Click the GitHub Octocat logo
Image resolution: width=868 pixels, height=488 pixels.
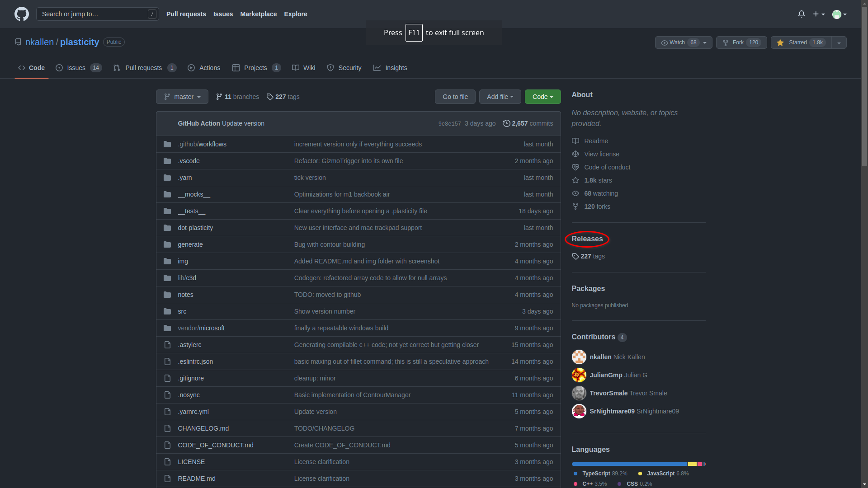[21, 14]
